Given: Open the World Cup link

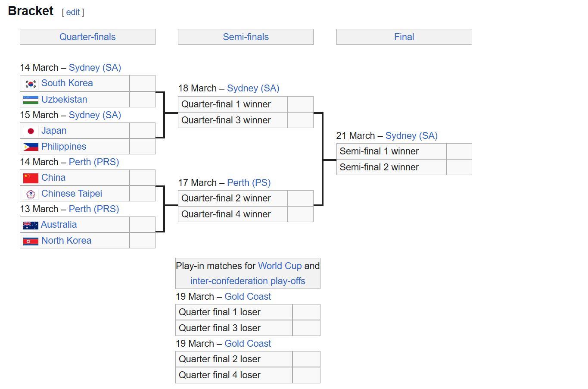Looking at the screenshot, I should (280, 266).
